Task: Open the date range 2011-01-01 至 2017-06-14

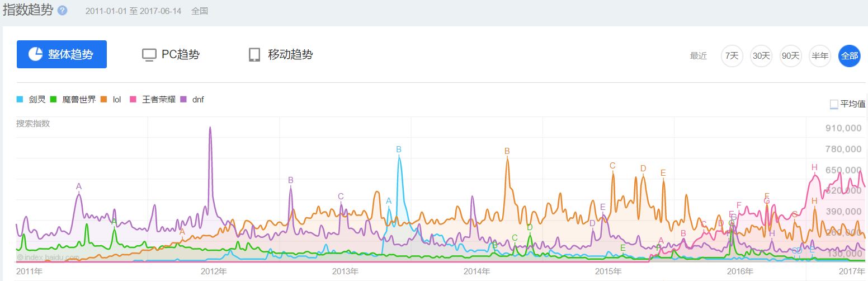Action: tap(133, 11)
